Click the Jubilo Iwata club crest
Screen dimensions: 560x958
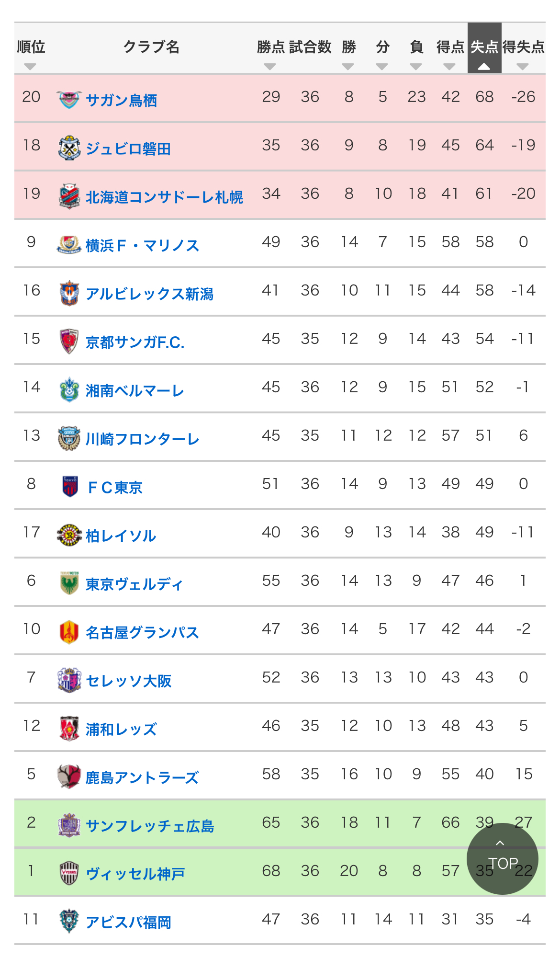pos(69,148)
